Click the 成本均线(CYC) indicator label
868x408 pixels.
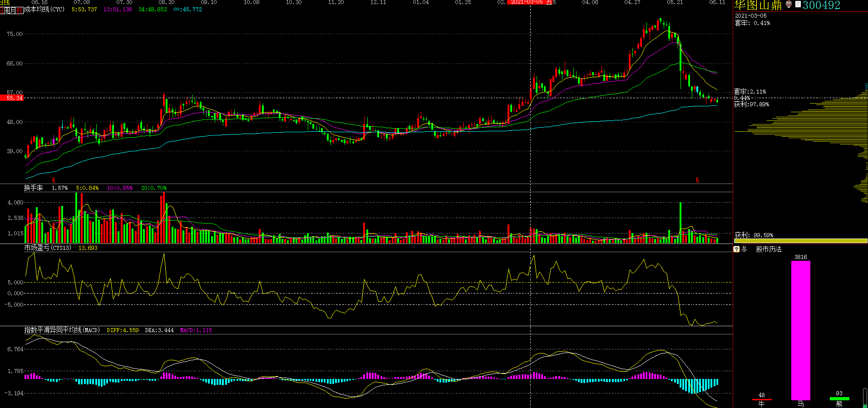coord(44,9)
